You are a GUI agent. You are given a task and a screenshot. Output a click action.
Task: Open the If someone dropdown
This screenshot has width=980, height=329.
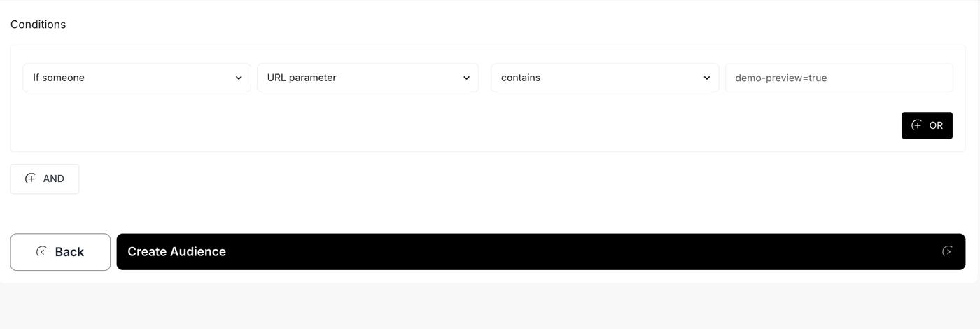pyautogui.click(x=137, y=78)
